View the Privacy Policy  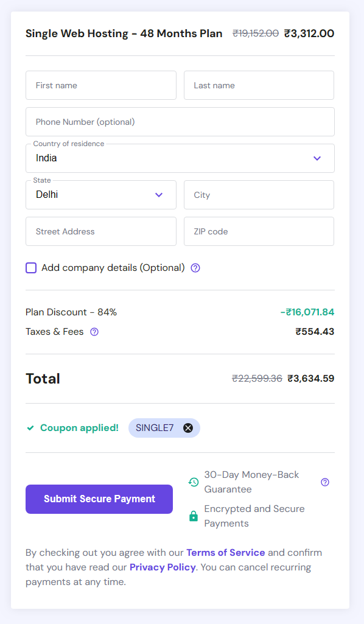tap(163, 567)
